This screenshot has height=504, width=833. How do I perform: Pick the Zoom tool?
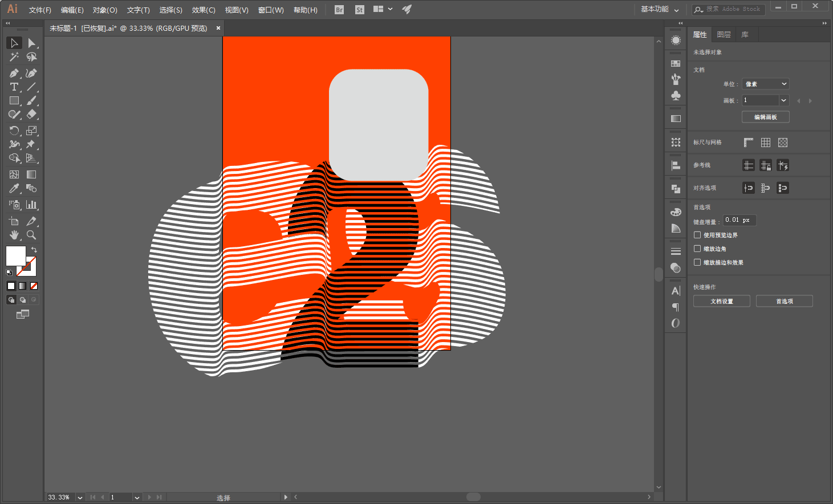pyautogui.click(x=31, y=235)
